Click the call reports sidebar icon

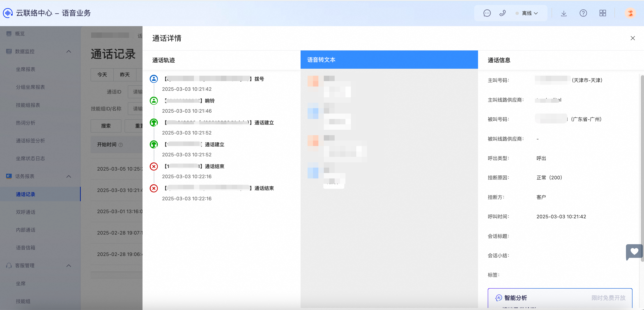[9, 176]
